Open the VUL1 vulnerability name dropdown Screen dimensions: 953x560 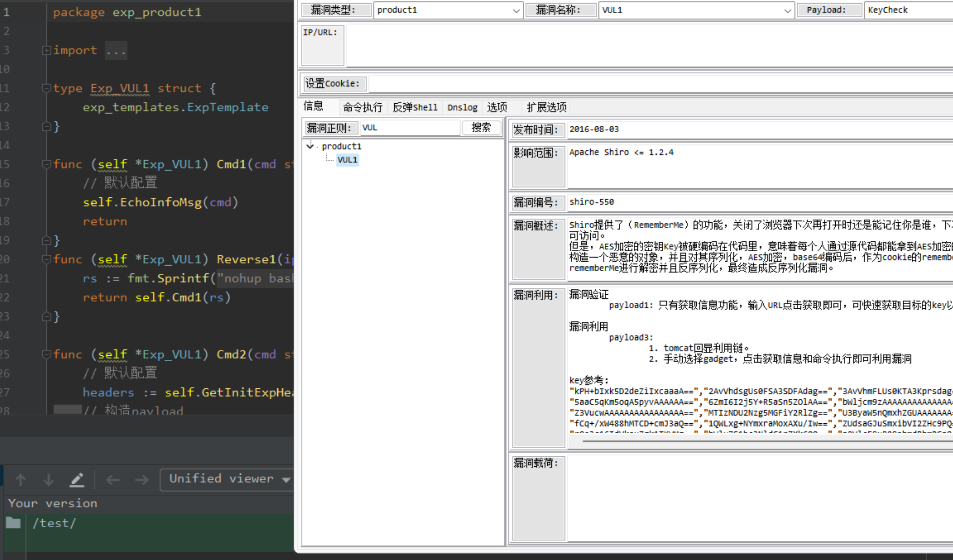787,11
